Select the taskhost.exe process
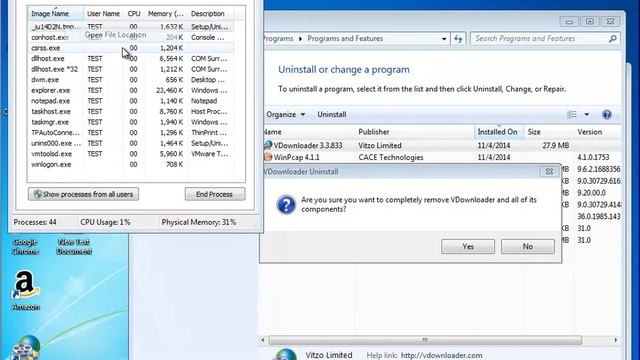This screenshot has height=360, width=640. (131, 111)
